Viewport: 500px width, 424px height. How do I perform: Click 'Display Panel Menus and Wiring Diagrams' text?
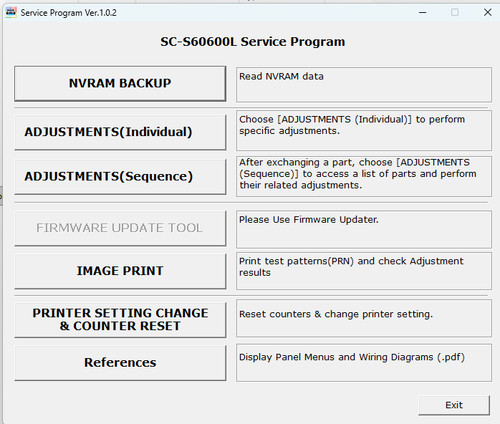(352, 357)
